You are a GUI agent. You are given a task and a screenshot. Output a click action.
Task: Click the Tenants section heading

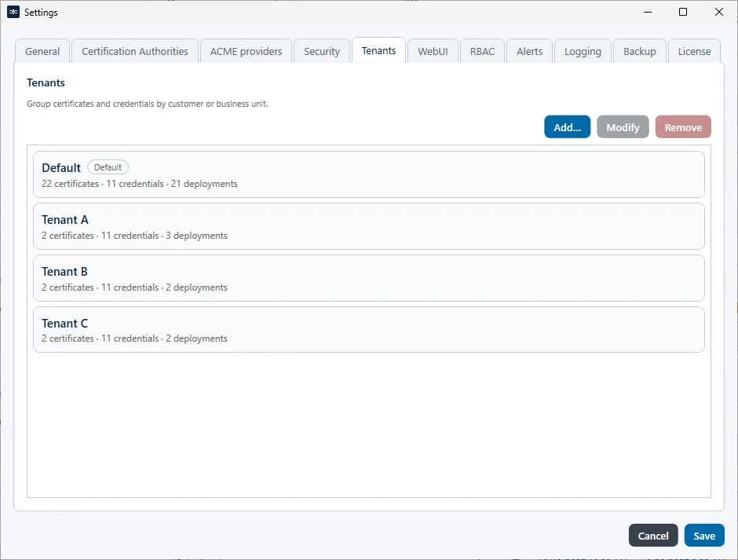(x=46, y=83)
